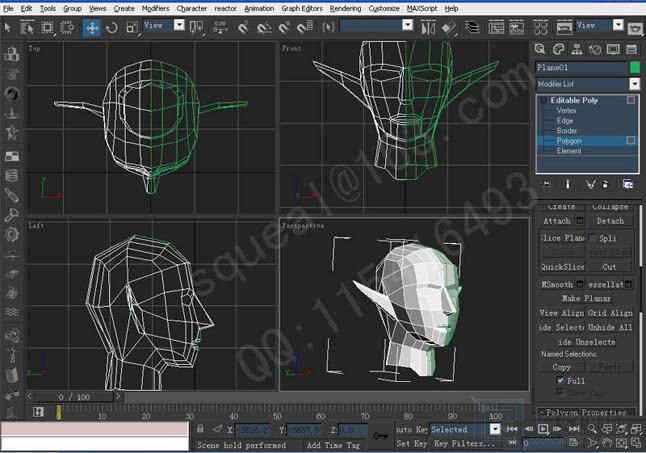Select Vertex sub-object level
646x453 pixels.
coord(566,110)
